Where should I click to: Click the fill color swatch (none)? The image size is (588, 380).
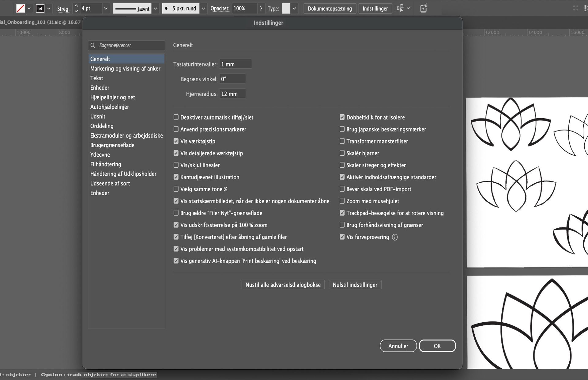point(20,9)
